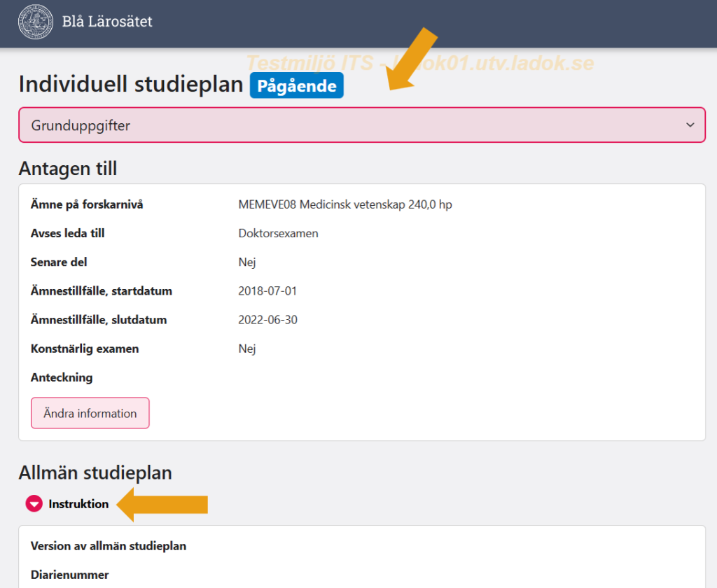This screenshot has height=588, width=717.
Task: Collapse the Instruktion section with red arrow icon
Action: [34, 504]
